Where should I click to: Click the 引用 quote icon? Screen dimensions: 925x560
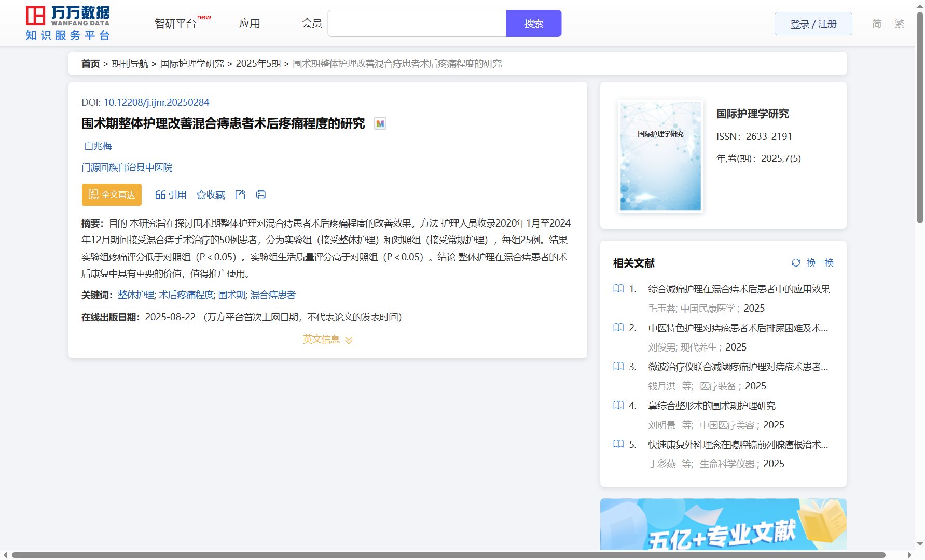tap(160, 195)
